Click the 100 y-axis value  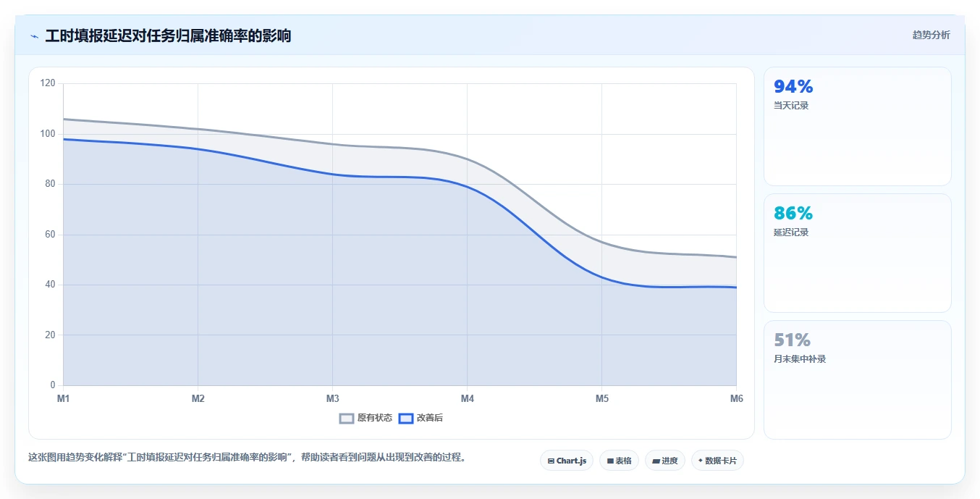pyautogui.click(x=48, y=134)
